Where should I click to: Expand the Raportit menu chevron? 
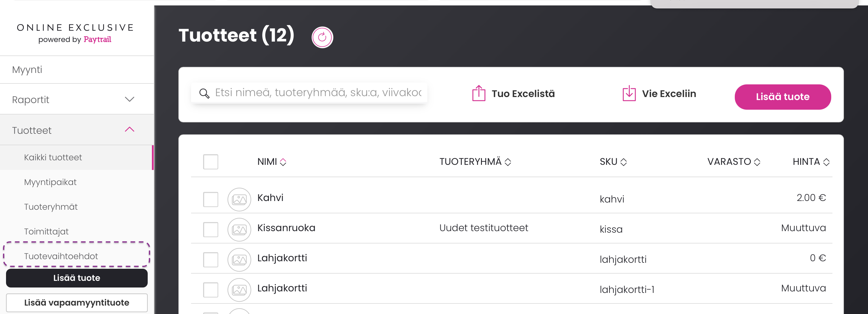click(x=129, y=99)
